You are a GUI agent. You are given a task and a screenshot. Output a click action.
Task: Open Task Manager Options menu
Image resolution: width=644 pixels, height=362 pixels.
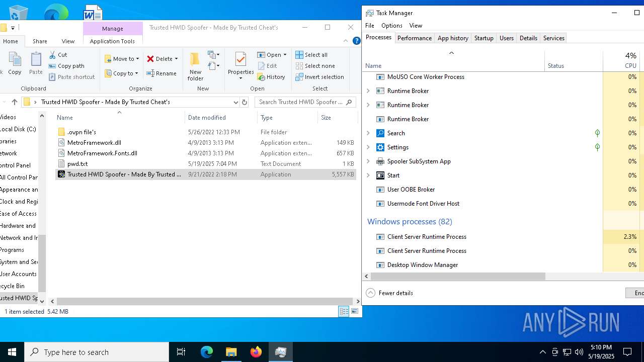(x=391, y=26)
